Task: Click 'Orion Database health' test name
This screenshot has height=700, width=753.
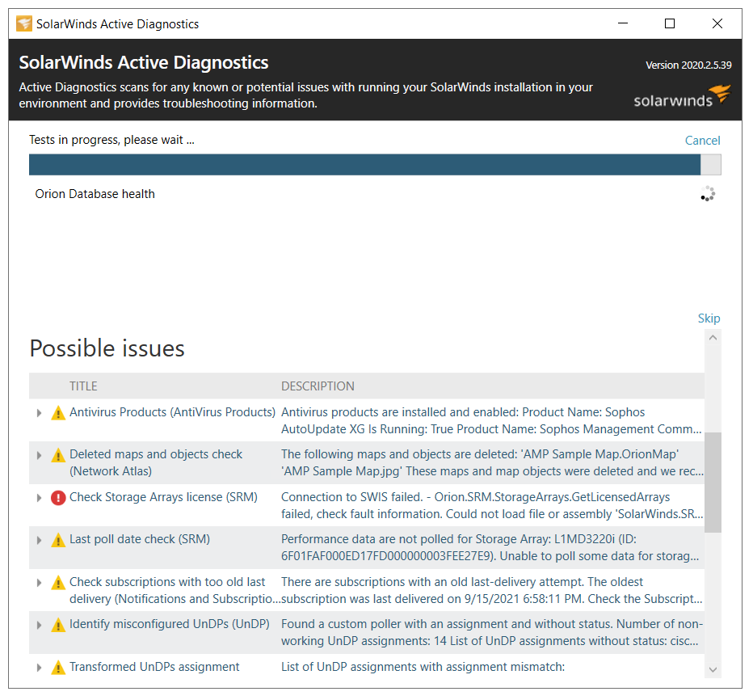Action: [95, 194]
